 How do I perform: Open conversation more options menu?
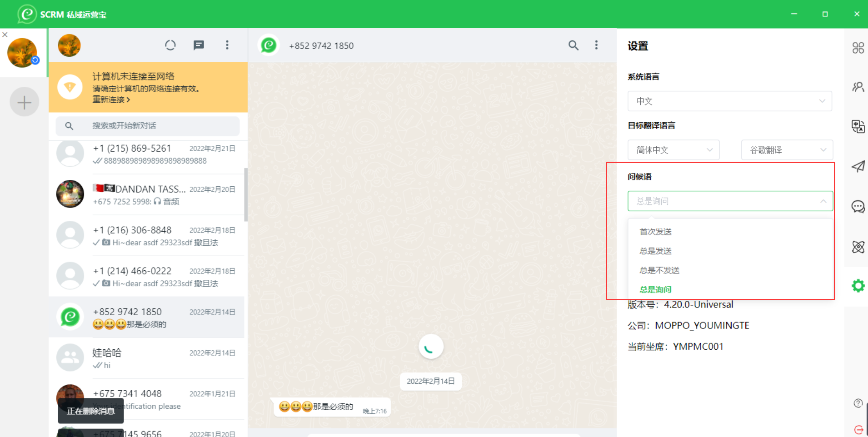coord(597,45)
